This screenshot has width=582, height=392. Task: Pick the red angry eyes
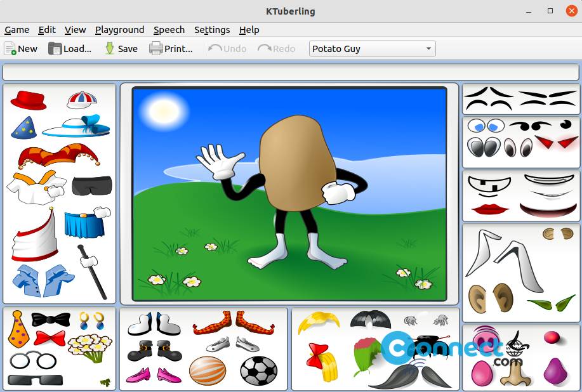tap(557, 142)
